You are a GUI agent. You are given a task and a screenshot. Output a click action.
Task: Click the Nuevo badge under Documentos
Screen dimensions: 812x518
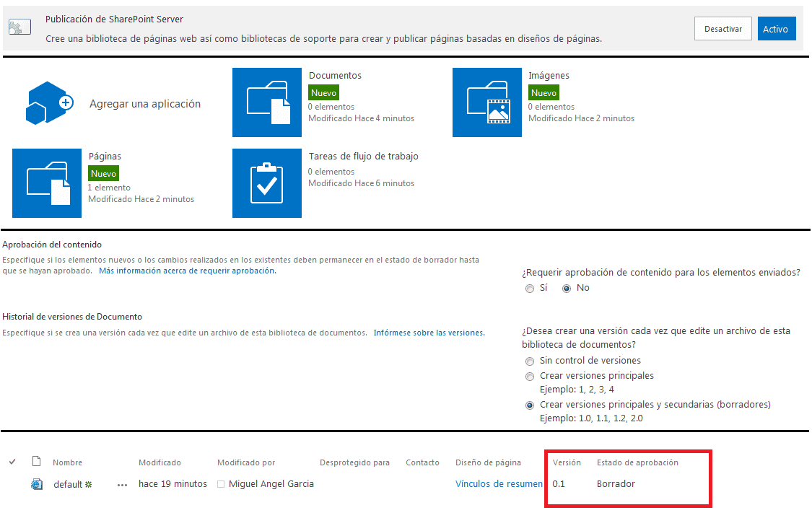coord(323,93)
